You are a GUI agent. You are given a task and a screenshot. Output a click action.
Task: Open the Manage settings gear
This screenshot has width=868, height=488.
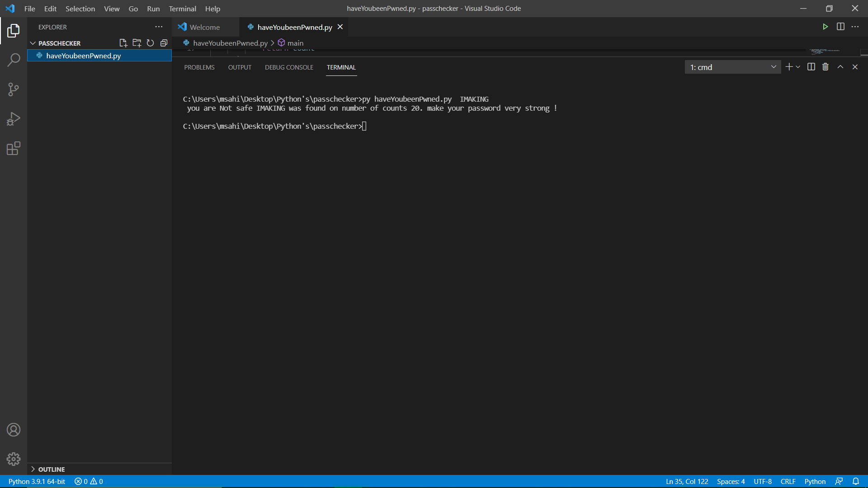pos(14,459)
